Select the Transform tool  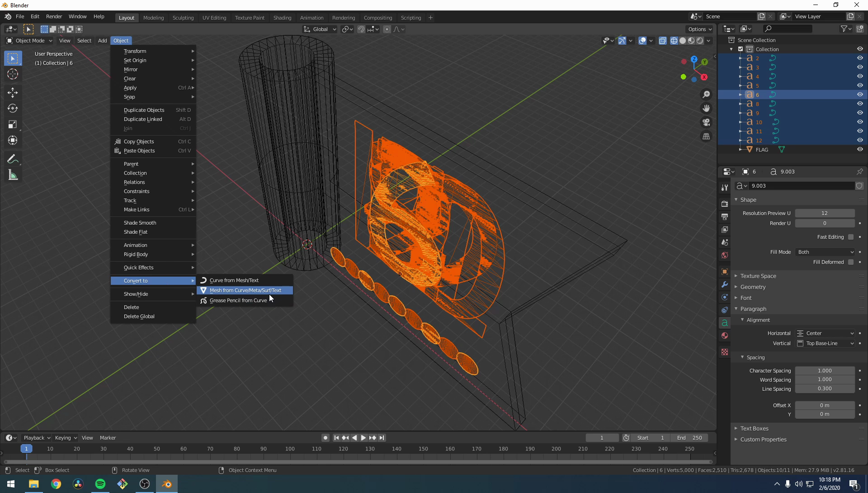click(x=13, y=140)
